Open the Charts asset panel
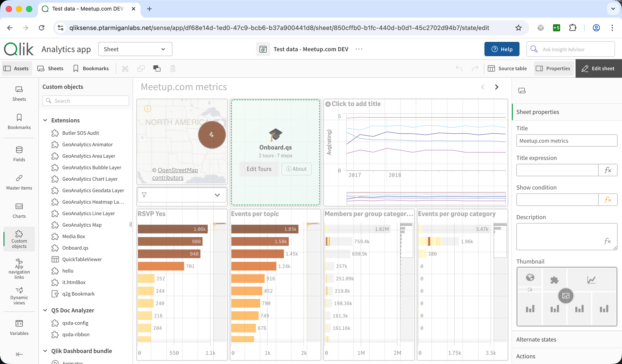The width and height of the screenshot is (622, 364). [x=19, y=210]
